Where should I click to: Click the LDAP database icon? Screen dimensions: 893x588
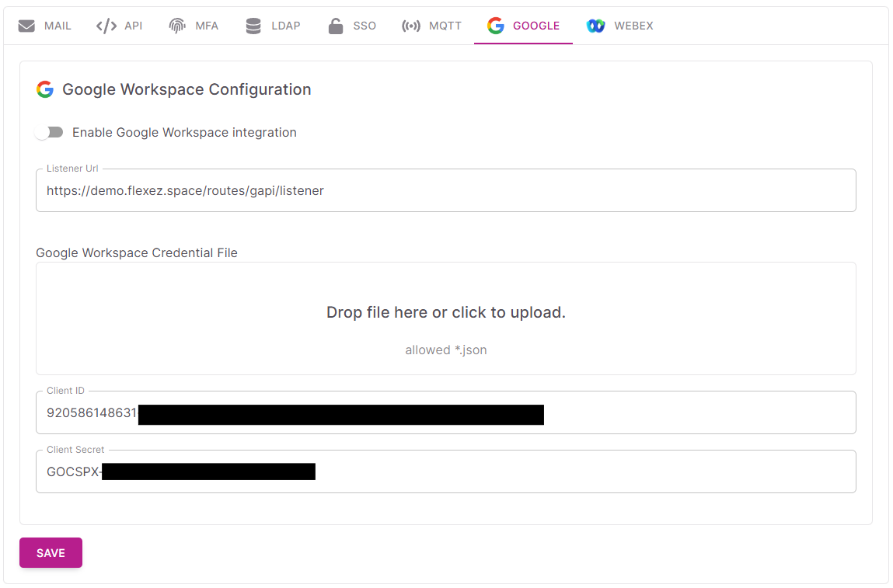point(253,26)
